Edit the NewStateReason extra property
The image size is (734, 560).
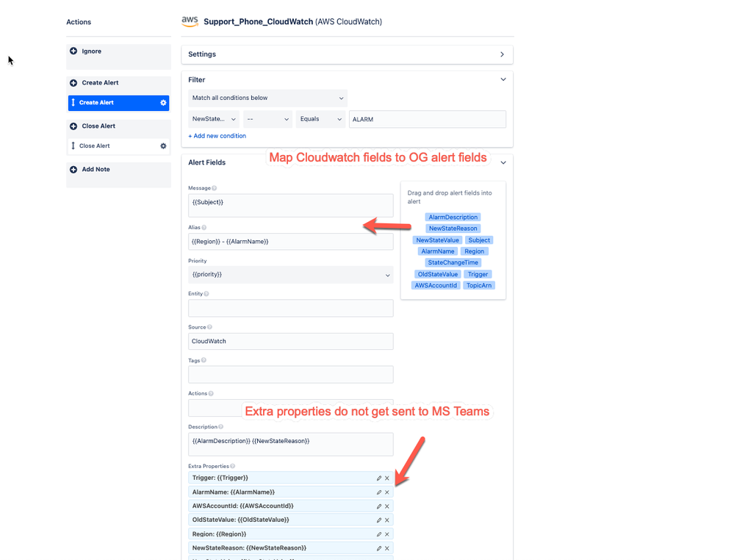point(379,548)
